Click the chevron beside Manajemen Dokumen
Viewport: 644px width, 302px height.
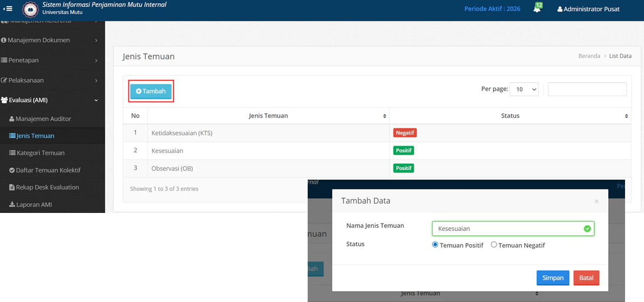pyautogui.click(x=96, y=40)
